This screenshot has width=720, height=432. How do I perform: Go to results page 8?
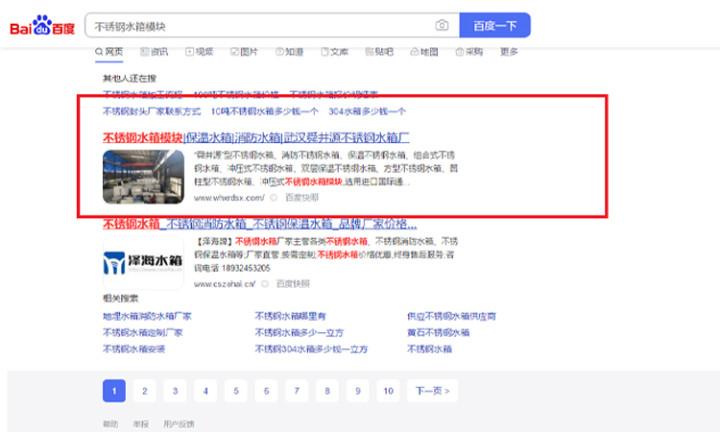point(327,391)
